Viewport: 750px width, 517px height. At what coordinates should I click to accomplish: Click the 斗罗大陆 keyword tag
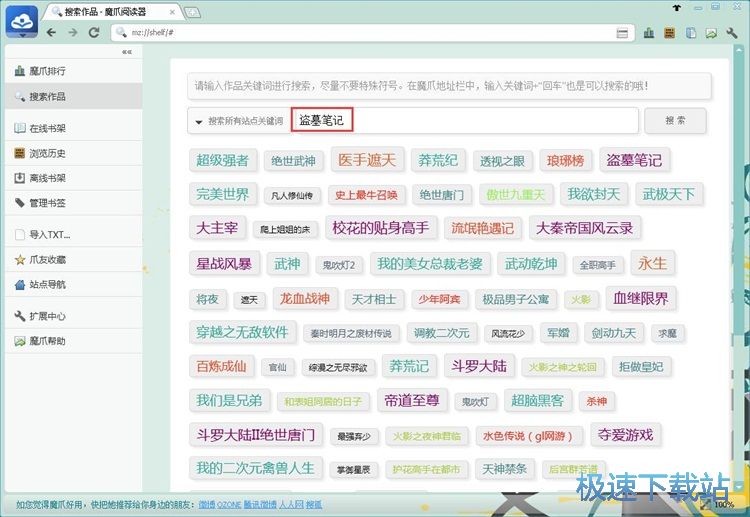(479, 366)
